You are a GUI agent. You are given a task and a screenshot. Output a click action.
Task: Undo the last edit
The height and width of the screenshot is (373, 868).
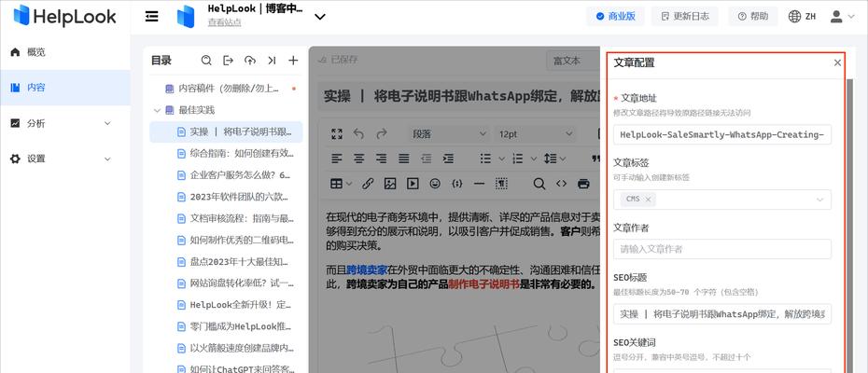[x=358, y=134]
